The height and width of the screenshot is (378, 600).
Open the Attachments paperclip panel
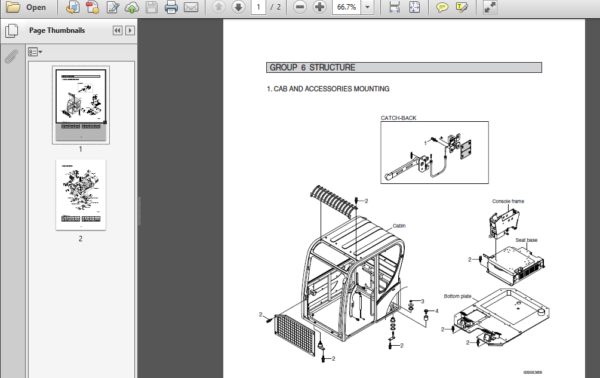[x=11, y=56]
